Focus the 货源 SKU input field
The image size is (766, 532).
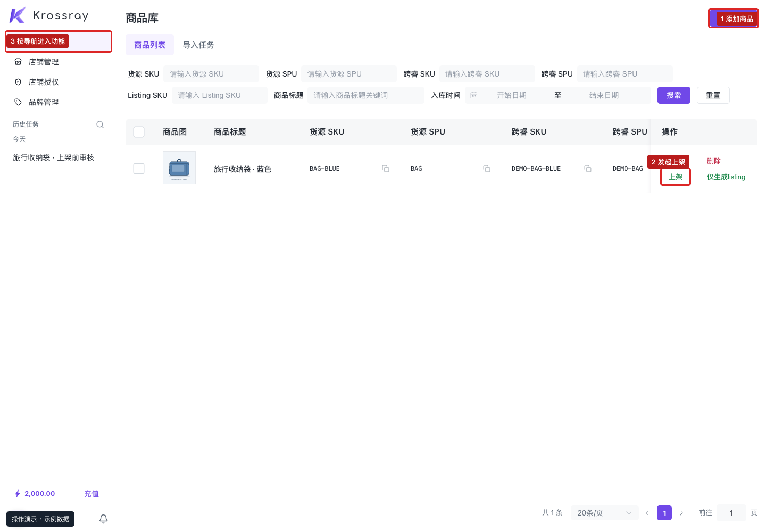click(x=211, y=74)
